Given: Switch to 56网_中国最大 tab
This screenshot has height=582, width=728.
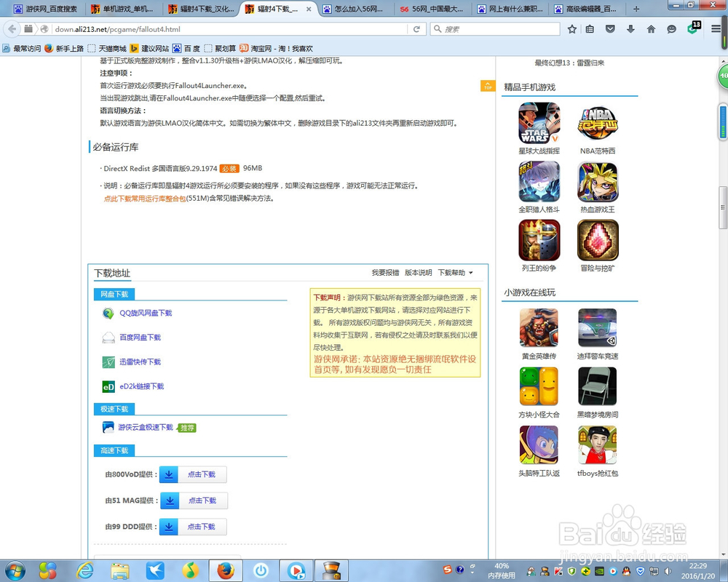Looking at the screenshot, I should (432, 9).
